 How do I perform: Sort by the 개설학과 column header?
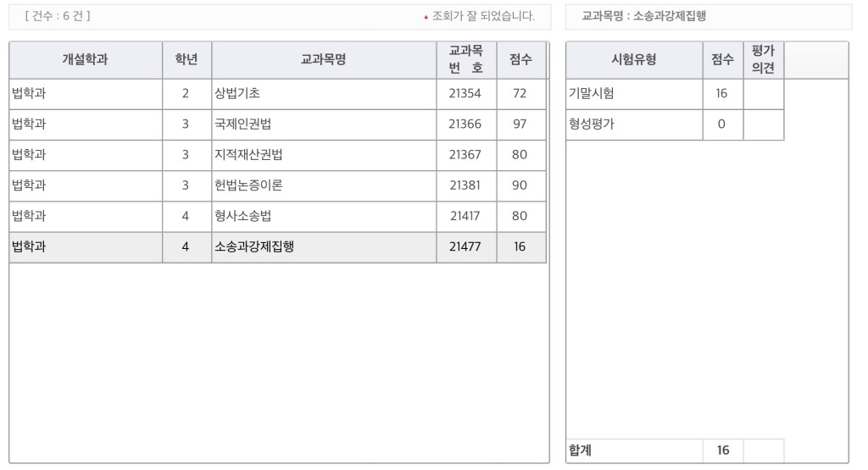click(85, 60)
